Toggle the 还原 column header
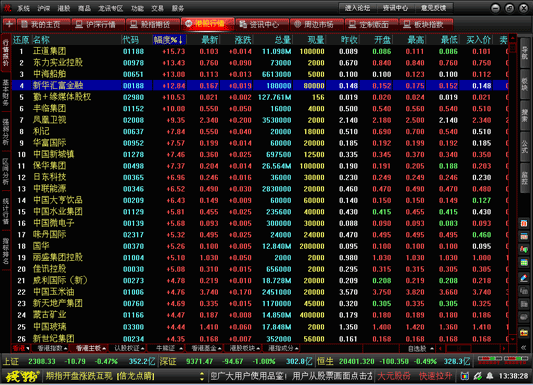This screenshot has height=385, width=533. [21, 40]
